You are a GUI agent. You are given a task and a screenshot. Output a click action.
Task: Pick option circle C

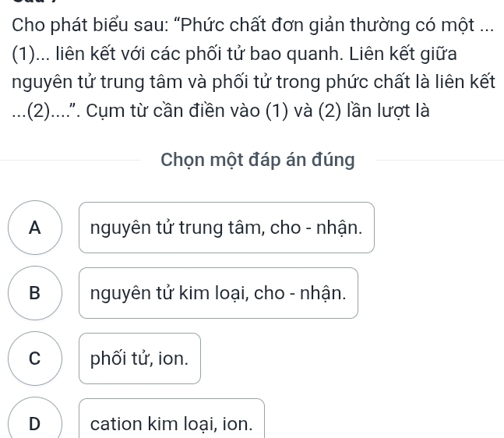(x=34, y=359)
